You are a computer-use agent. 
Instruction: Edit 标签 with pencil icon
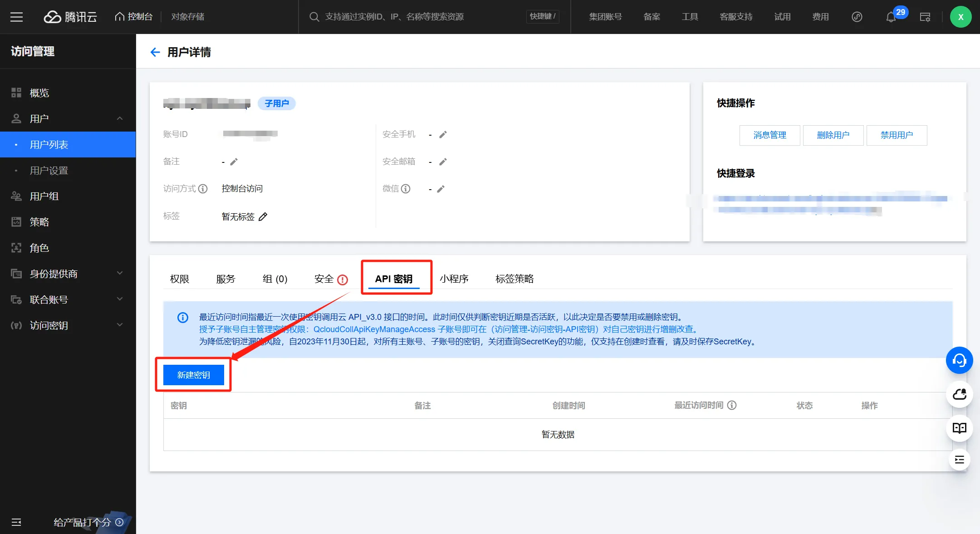click(x=263, y=216)
